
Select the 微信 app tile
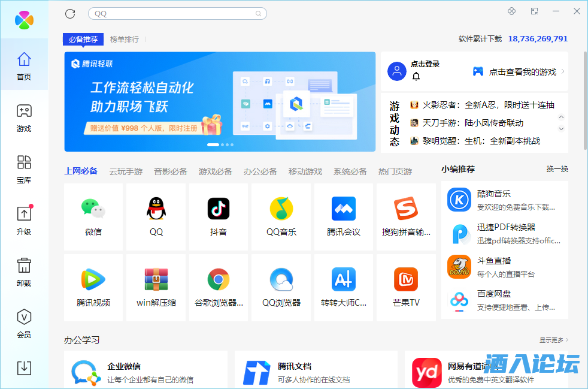pyautogui.click(x=93, y=216)
